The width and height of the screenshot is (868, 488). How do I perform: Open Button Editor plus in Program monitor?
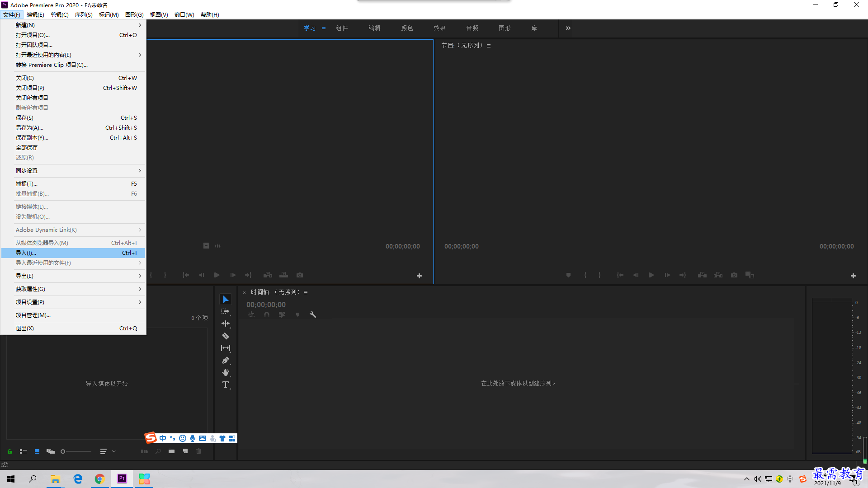point(853,276)
